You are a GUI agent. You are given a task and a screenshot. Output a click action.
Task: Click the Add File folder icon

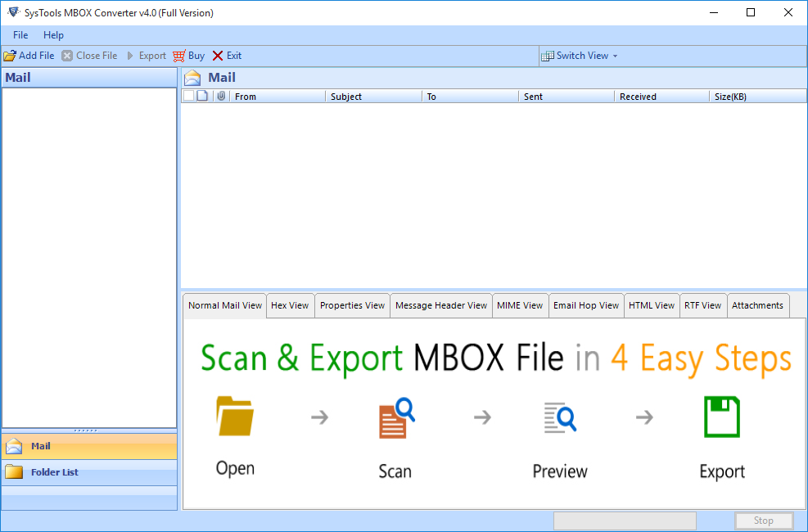pyautogui.click(x=8, y=56)
